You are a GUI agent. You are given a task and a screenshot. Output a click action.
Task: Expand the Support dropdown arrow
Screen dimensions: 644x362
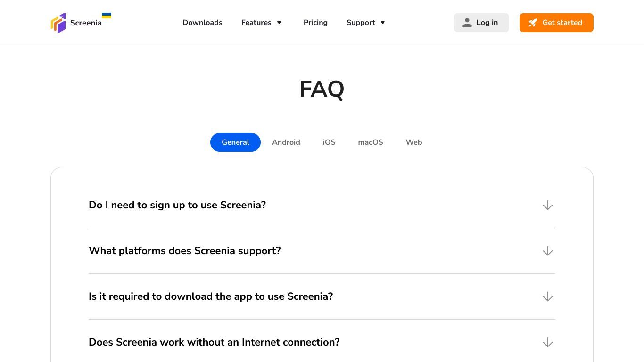pos(383,23)
